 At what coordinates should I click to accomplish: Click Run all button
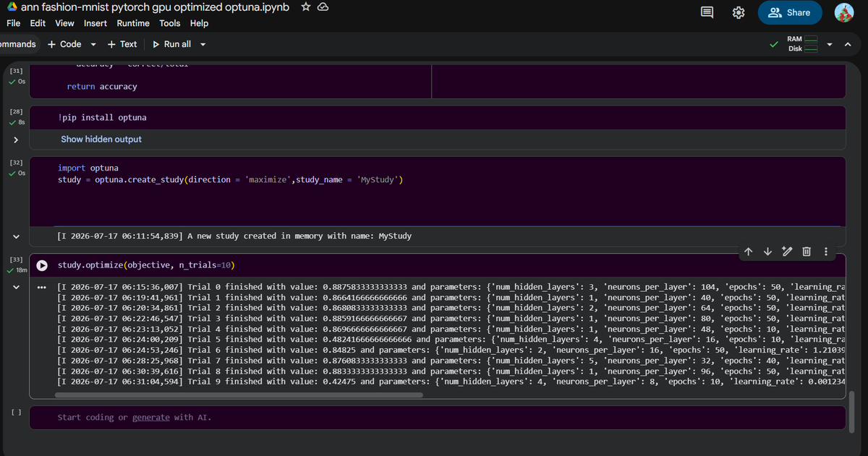tap(172, 44)
